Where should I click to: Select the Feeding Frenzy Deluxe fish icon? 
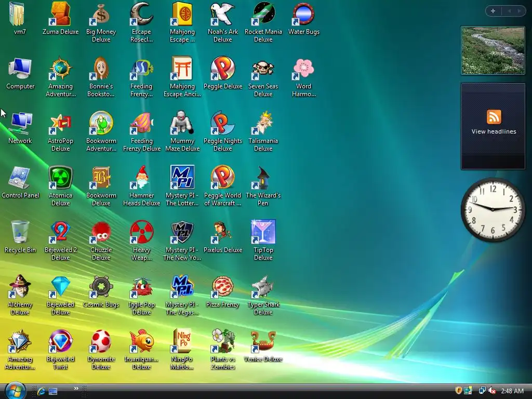141,123
